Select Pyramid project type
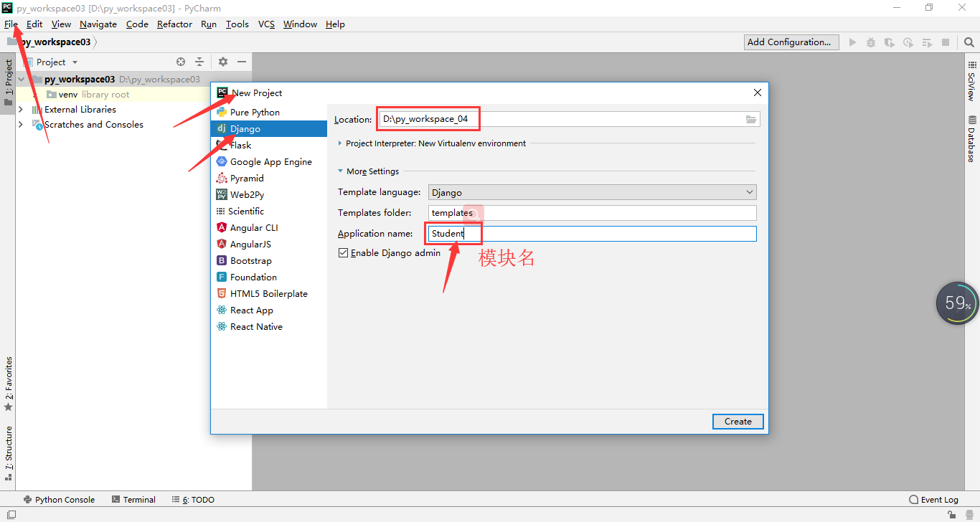The height and width of the screenshot is (522, 980). click(269, 179)
